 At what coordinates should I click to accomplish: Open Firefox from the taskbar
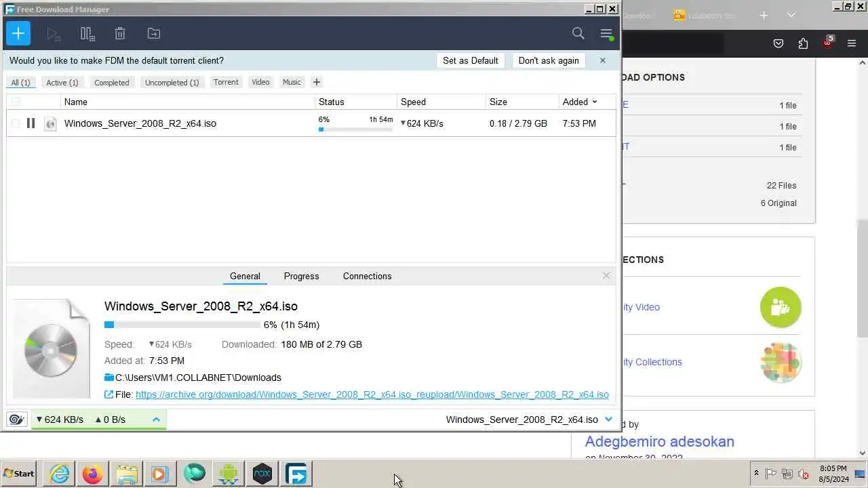point(93,474)
